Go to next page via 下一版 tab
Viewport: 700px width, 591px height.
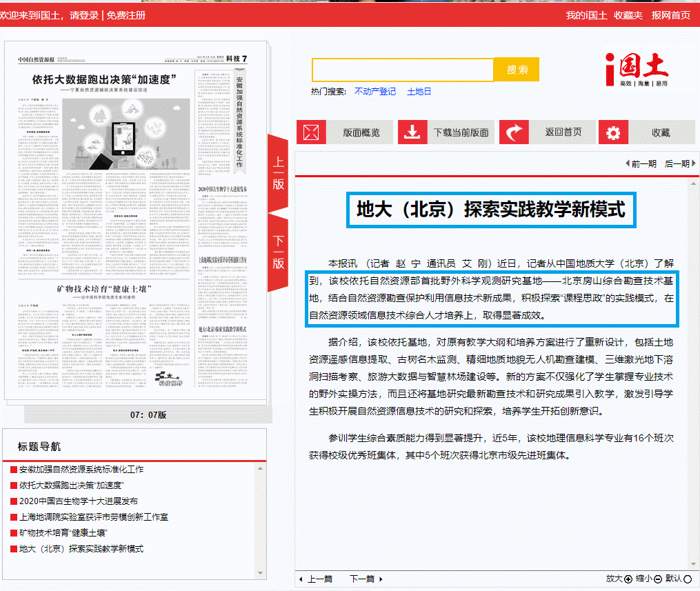(x=278, y=252)
